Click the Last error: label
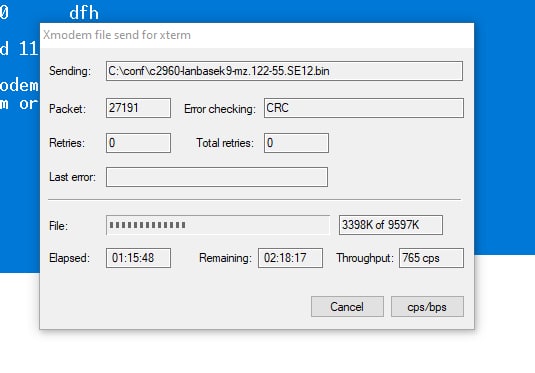This screenshot has width=535, height=373. pos(72,177)
